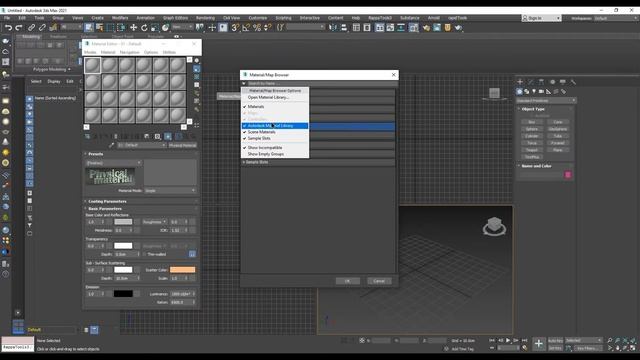Click the Get Material icon in Material Editor
The width and height of the screenshot is (640, 360).
pyautogui.click(x=88, y=136)
